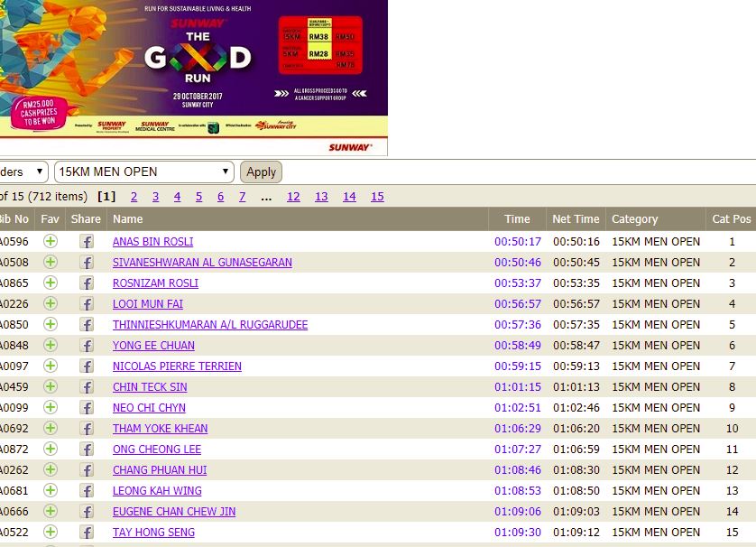The height and width of the screenshot is (547, 756).
Task: Click the Apply filter button
Action: [261, 172]
